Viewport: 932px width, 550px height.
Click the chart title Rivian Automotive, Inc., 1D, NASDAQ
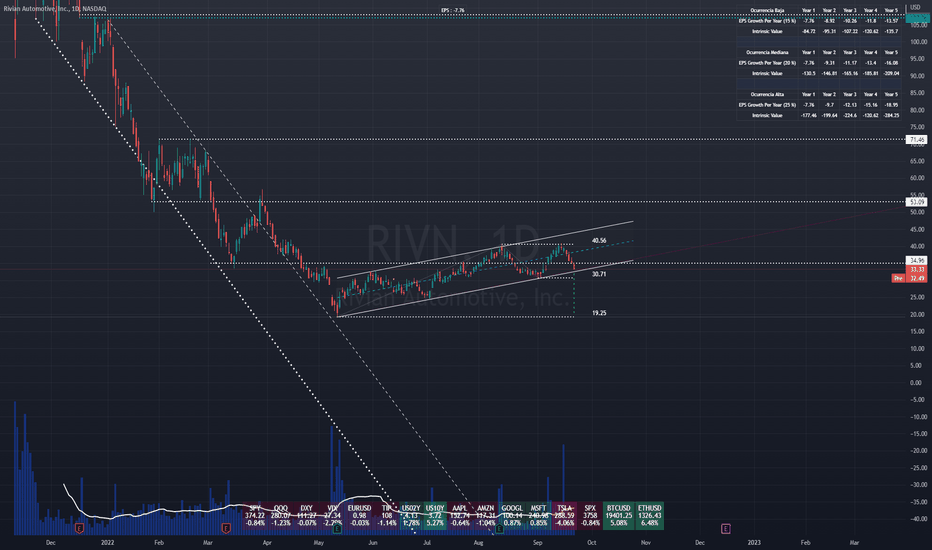(x=55, y=9)
